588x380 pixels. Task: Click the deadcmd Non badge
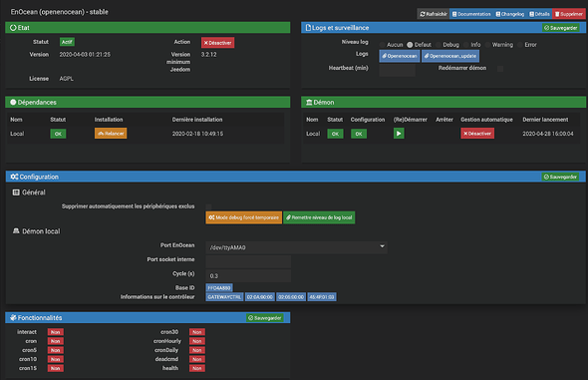coord(197,359)
